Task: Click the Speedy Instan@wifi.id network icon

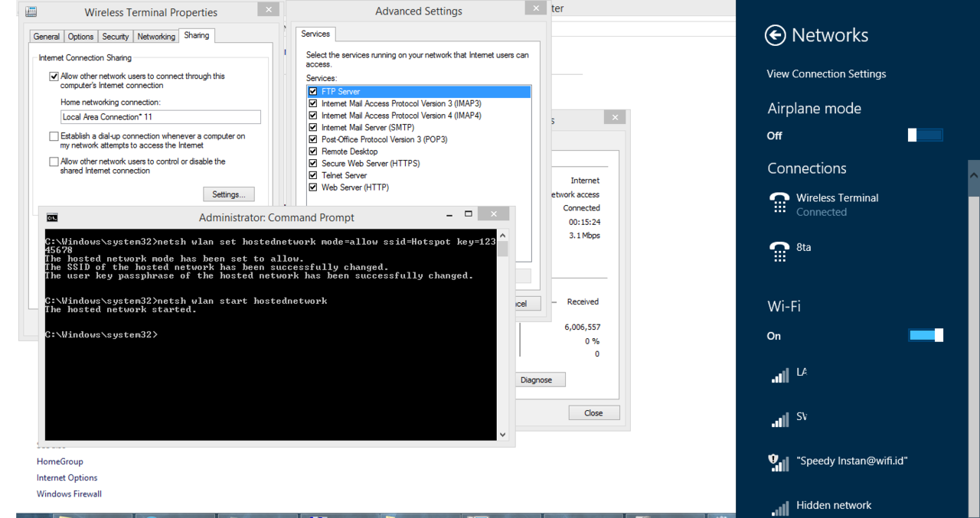Action: [x=779, y=461]
